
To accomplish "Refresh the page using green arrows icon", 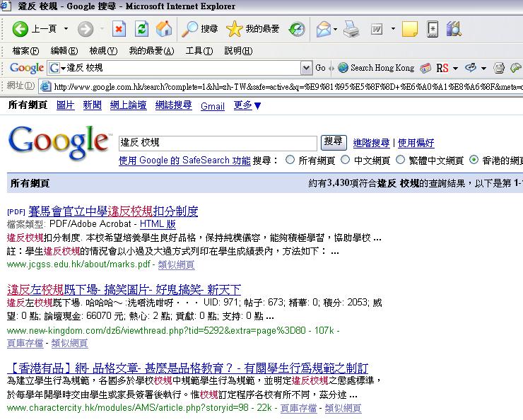I will tap(142, 29).
